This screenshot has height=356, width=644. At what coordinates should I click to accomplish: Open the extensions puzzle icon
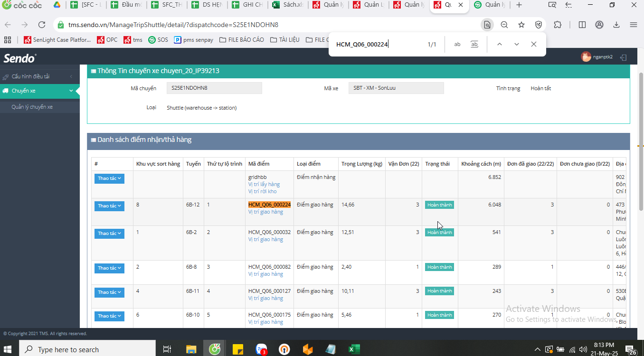pos(558,25)
